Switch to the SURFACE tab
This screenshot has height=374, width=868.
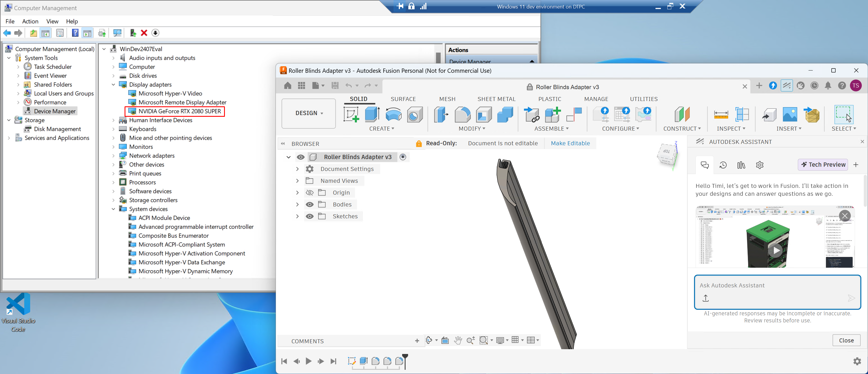[403, 99]
